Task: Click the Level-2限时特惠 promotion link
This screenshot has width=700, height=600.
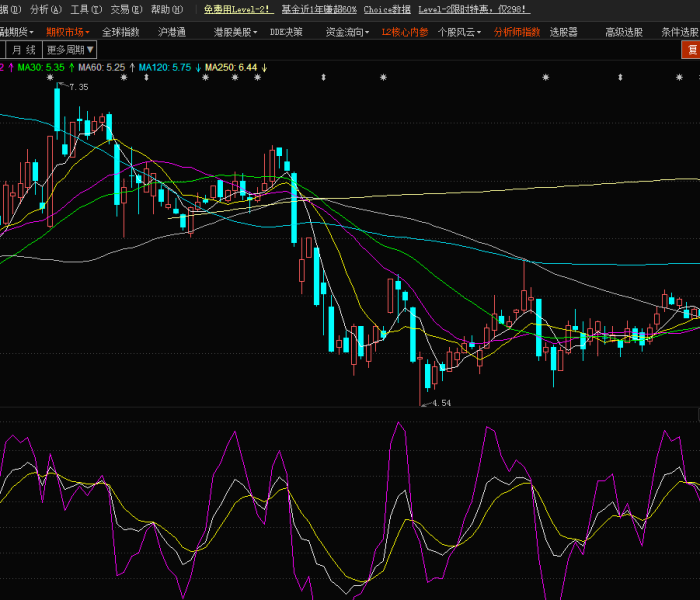Action: tap(473, 9)
